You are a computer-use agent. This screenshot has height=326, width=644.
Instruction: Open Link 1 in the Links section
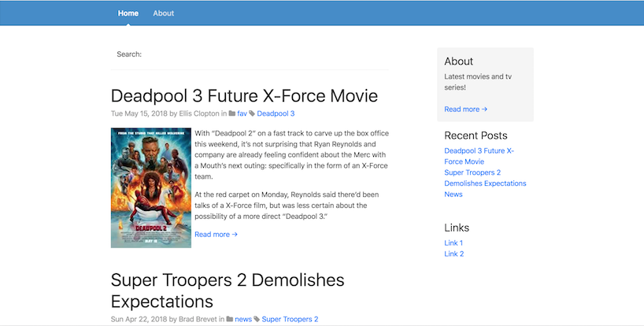453,243
